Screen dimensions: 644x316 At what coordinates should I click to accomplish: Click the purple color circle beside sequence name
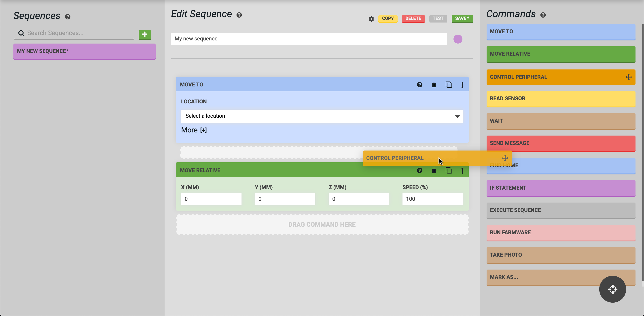click(458, 39)
